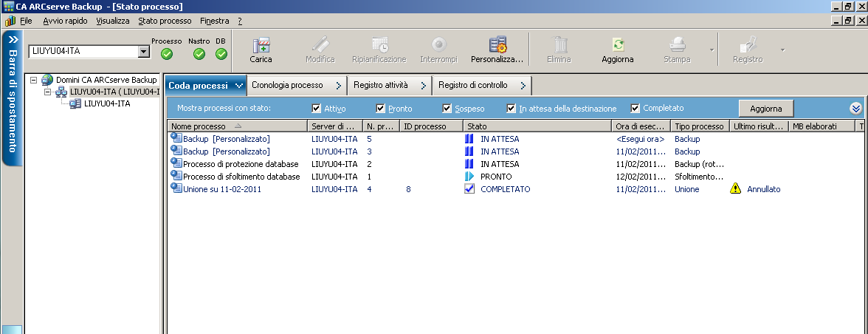The height and width of the screenshot is (334, 868).
Task: Click the Processo green status icon
Action: [x=167, y=54]
